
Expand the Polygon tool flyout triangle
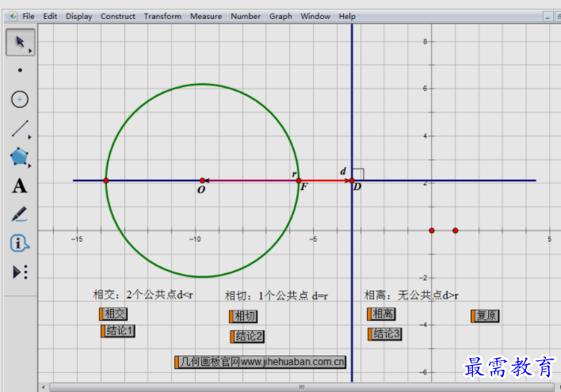[29, 166]
